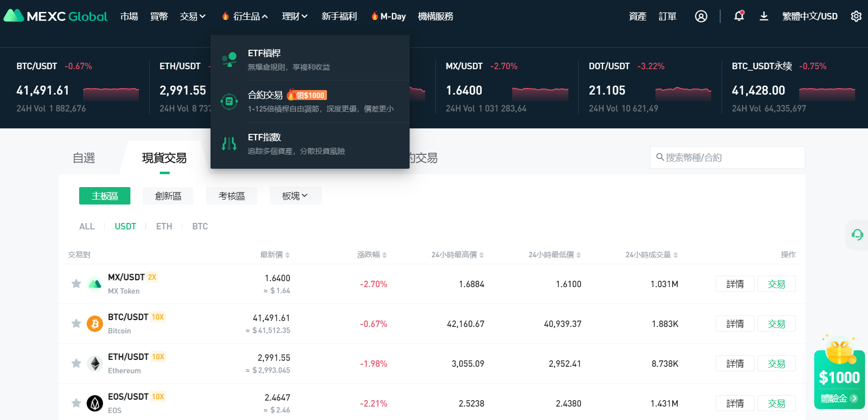Select 合約交易 menu entry
The image size is (868, 420).
(x=310, y=102)
